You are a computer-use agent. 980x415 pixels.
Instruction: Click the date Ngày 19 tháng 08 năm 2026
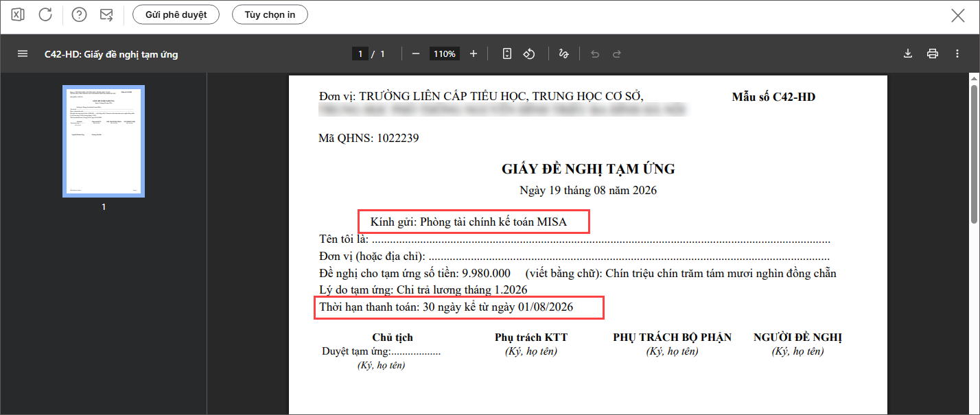[588, 190]
